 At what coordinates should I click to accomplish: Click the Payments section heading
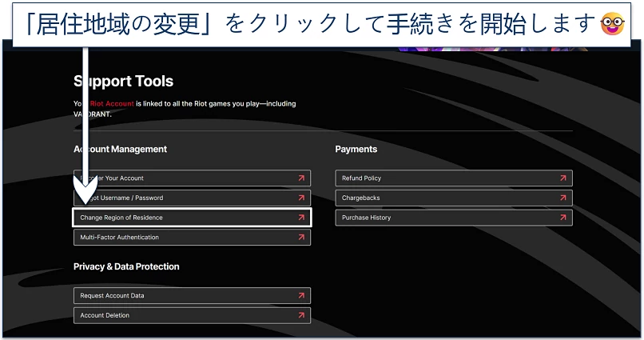356,150
